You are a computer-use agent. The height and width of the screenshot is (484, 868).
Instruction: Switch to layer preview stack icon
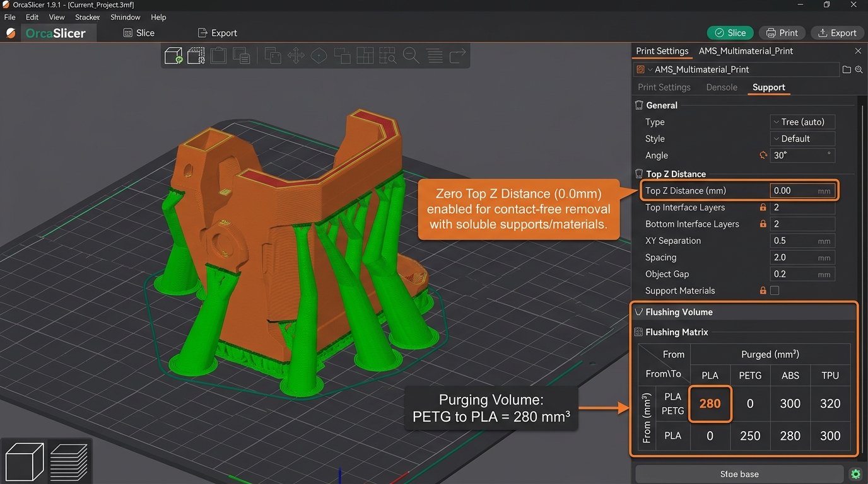(69, 461)
